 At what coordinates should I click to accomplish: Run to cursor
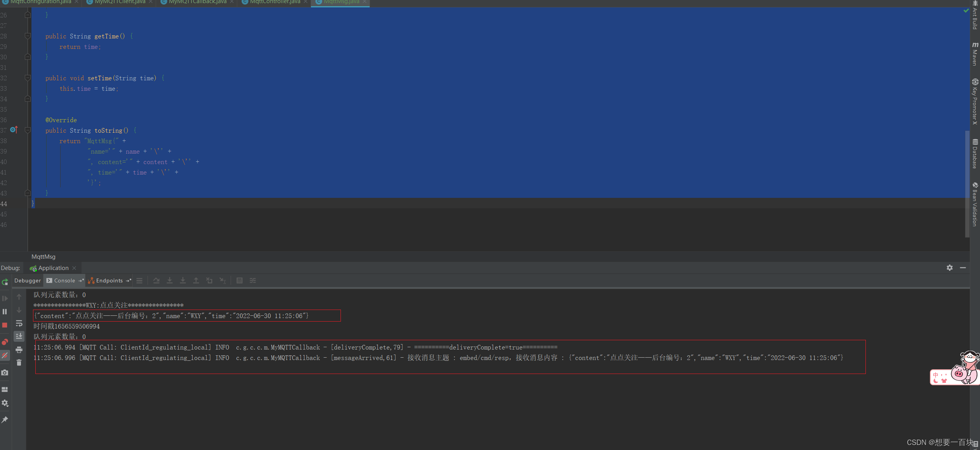(x=222, y=280)
